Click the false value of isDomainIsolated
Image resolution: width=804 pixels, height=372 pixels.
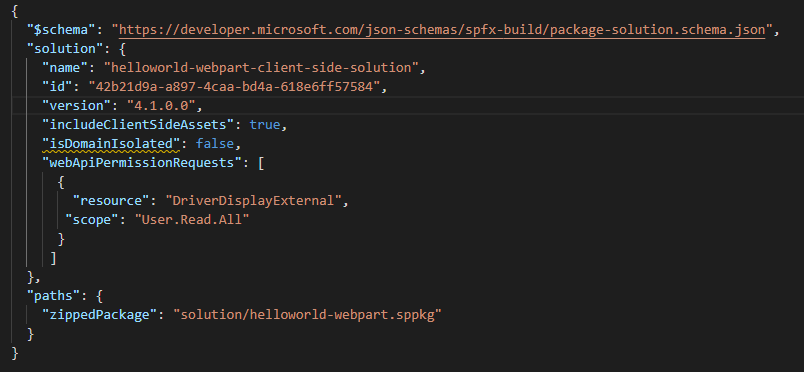click(x=215, y=144)
